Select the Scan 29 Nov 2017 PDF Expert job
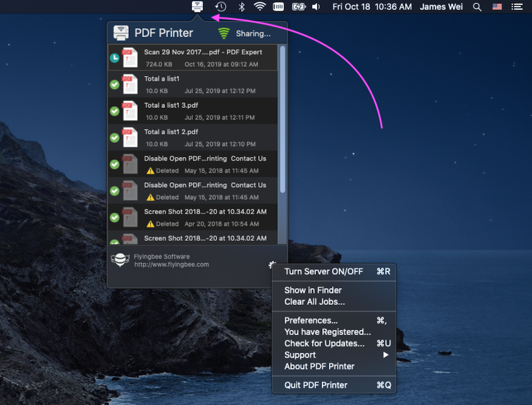 click(x=193, y=58)
